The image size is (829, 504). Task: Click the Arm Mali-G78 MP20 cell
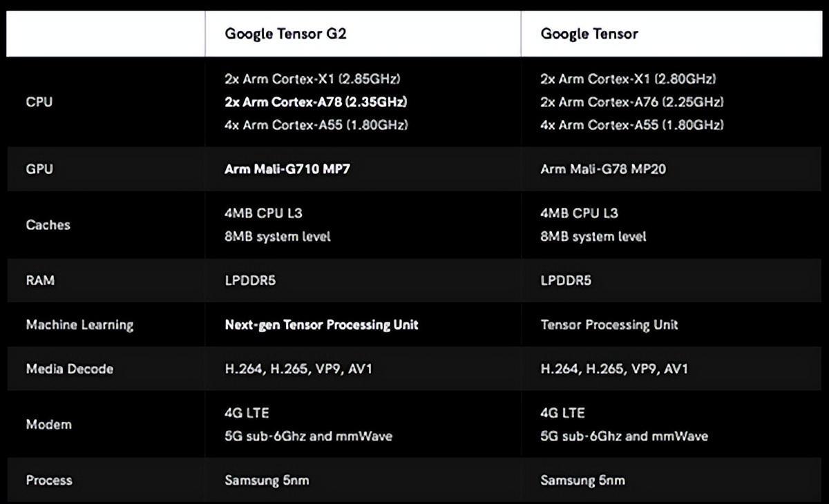point(603,168)
